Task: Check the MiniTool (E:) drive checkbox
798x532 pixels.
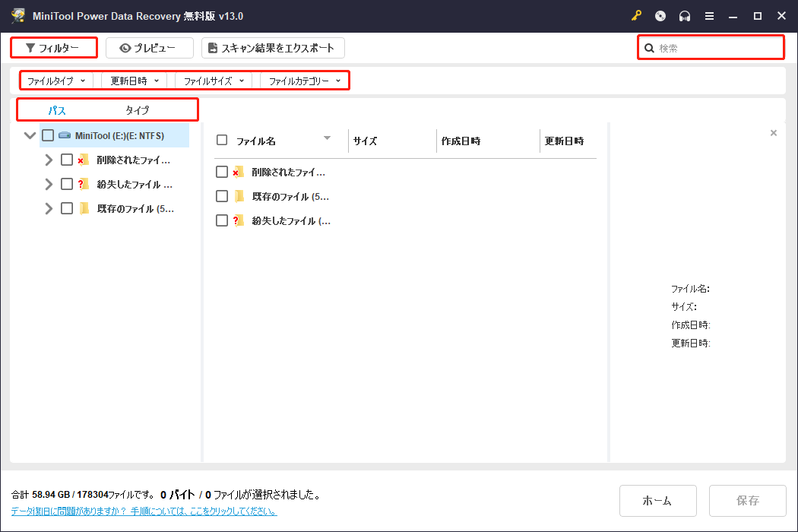Action: (48, 135)
